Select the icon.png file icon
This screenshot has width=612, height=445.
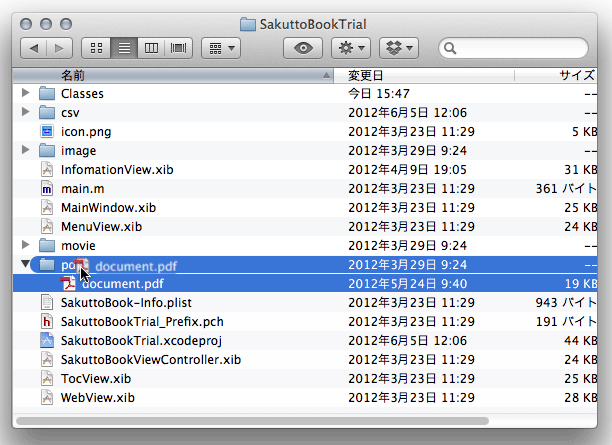point(47,131)
